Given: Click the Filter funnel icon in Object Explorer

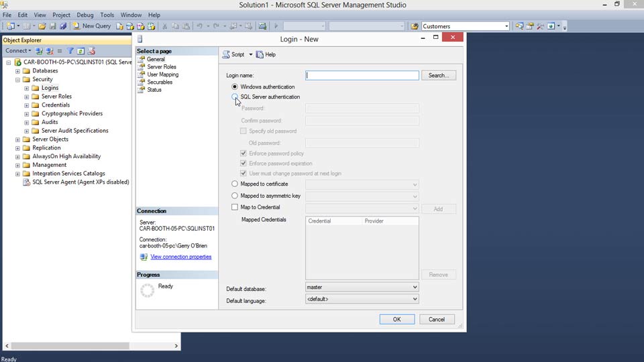Looking at the screenshot, I should [70, 51].
